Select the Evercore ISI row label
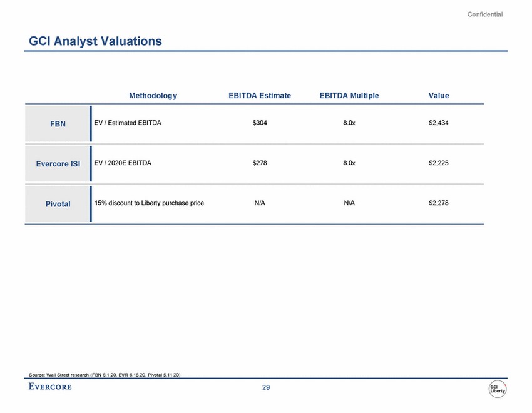 (x=57, y=164)
